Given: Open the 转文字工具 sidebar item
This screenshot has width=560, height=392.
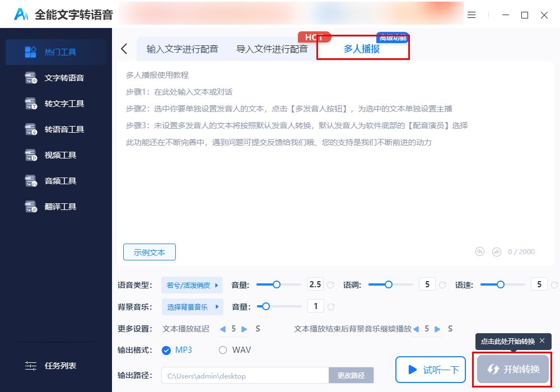Looking at the screenshot, I should click(56, 104).
